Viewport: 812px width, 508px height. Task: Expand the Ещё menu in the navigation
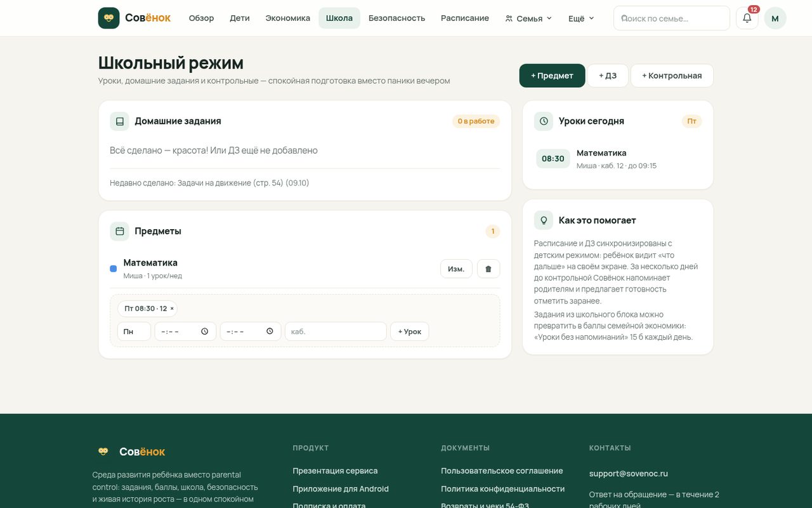coord(581,18)
